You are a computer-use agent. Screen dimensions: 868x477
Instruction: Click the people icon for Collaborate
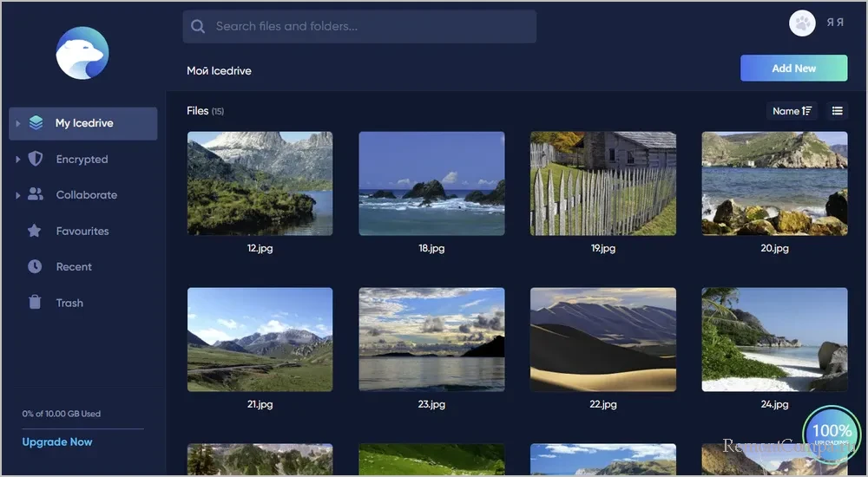36,194
